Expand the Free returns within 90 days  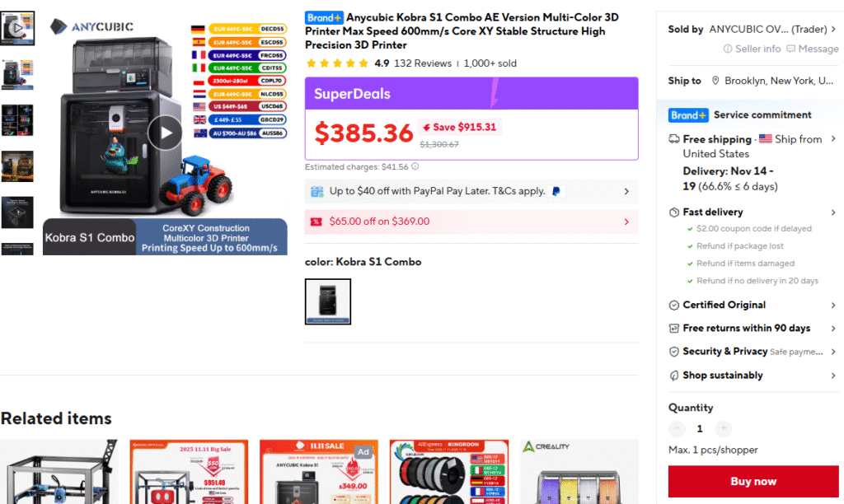(x=752, y=328)
